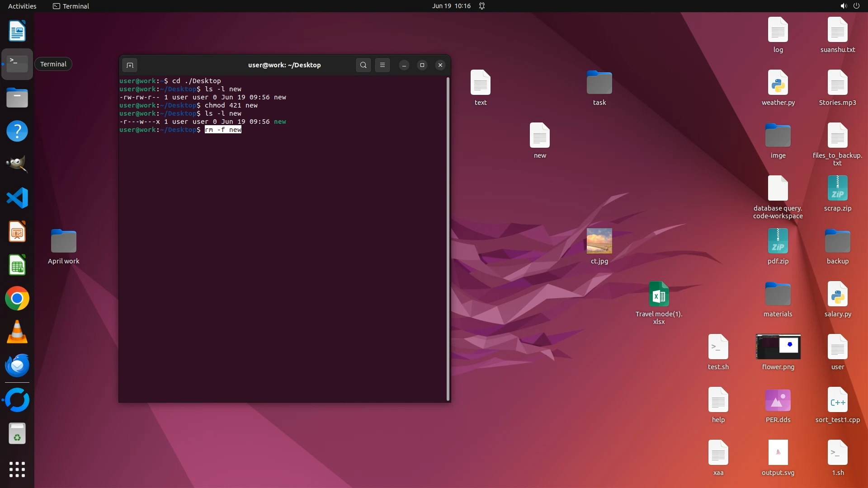The height and width of the screenshot is (488, 868).
Task: Open the date and time calendar dropdown
Action: tap(451, 6)
